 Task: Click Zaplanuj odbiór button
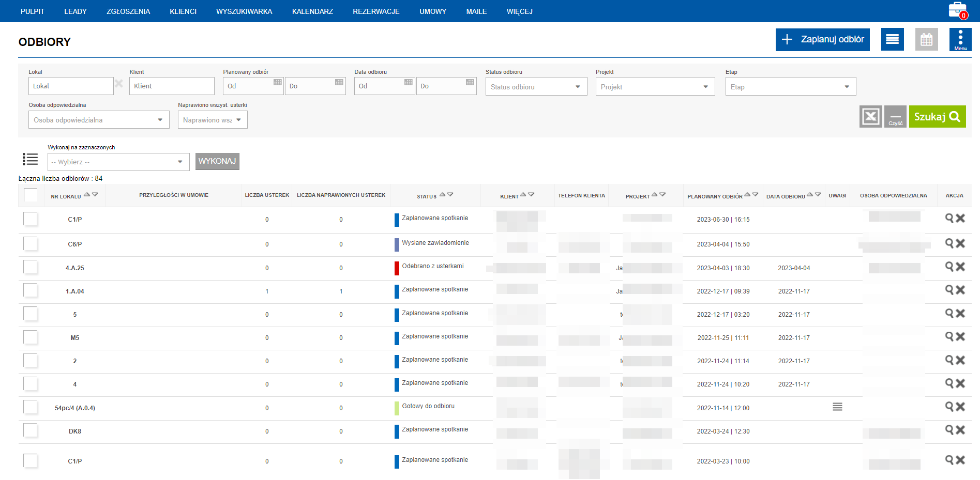tap(822, 39)
